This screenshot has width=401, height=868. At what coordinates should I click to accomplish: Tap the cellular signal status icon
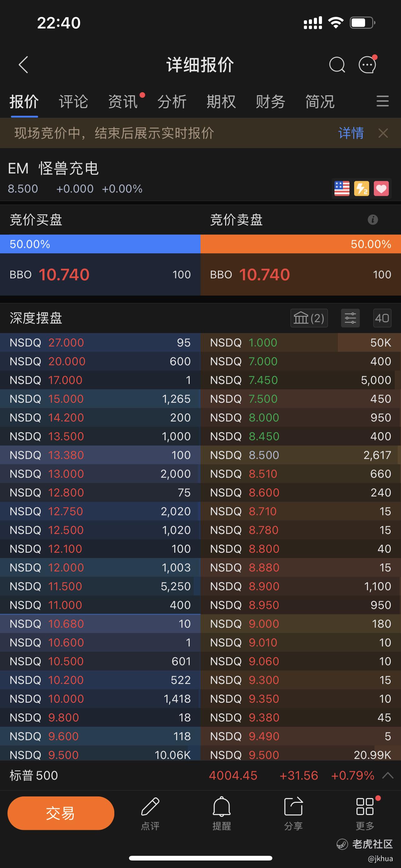[x=313, y=22]
